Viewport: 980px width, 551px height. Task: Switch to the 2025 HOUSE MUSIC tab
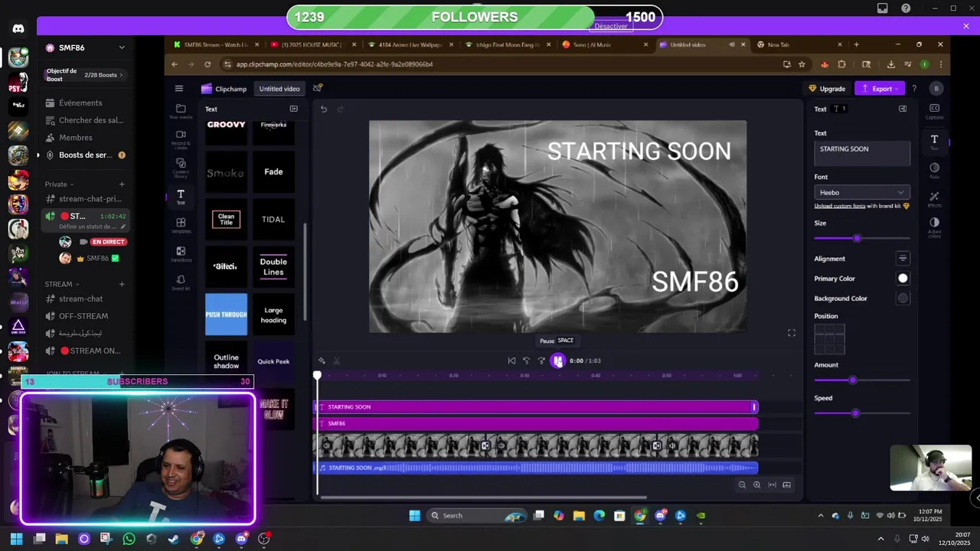coord(314,44)
